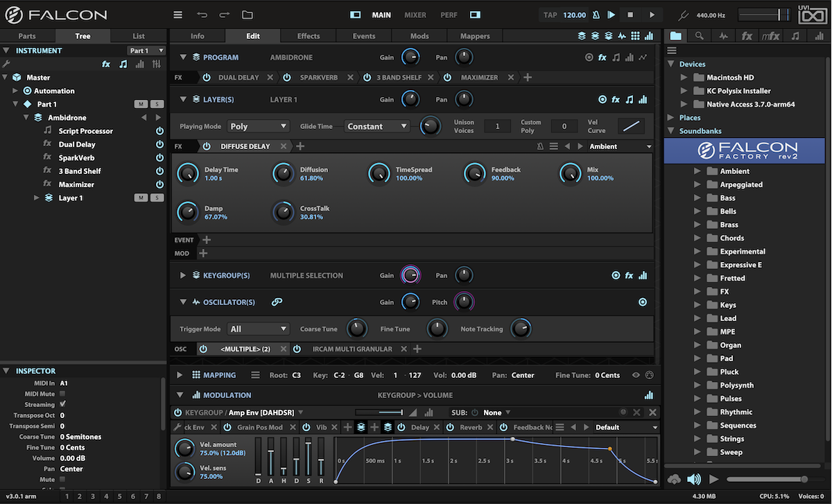Bypass the SparkVerb effect in the tree

click(159, 157)
